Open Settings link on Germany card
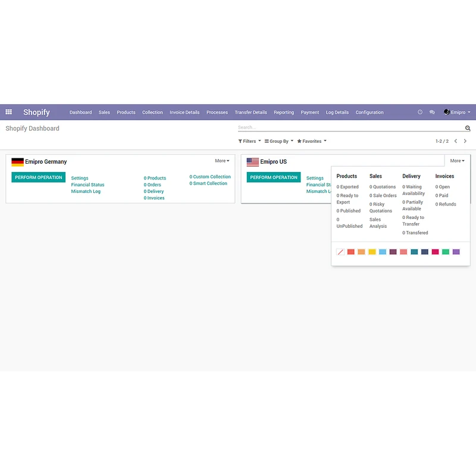 click(80, 178)
